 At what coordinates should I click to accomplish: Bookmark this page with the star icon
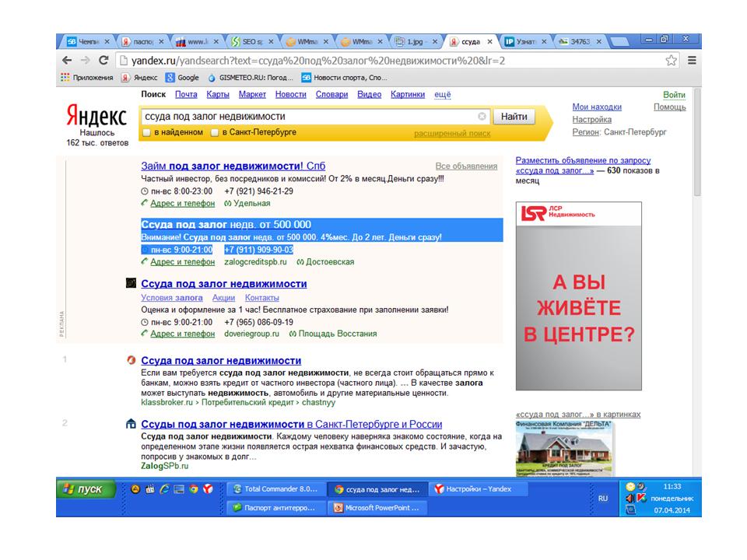(672, 61)
